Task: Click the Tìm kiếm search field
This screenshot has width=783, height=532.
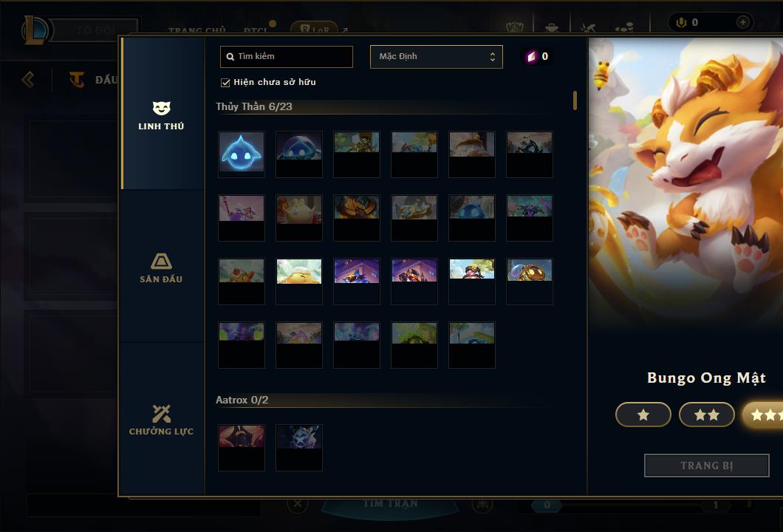Action: pos(286,56)
